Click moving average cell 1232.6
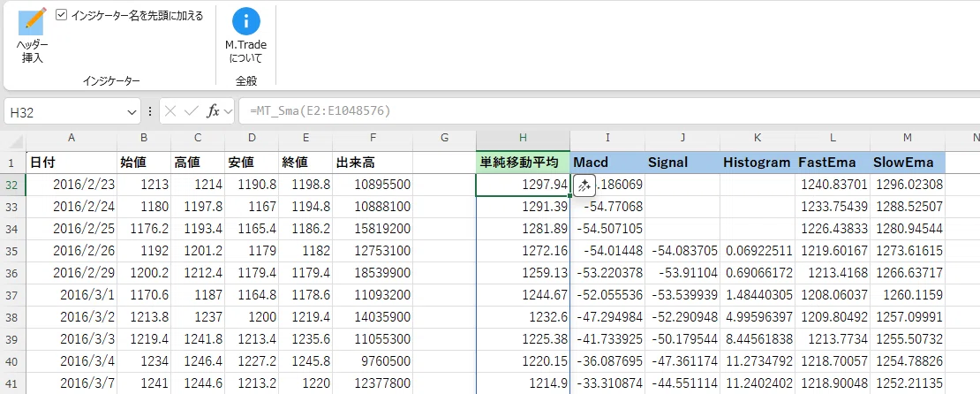This screenshot has width=980, height=394. tap(524, 317)
